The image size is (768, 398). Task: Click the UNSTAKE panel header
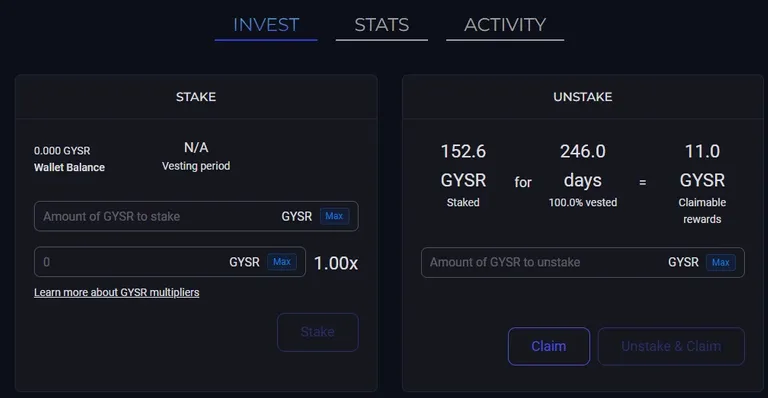583,96
